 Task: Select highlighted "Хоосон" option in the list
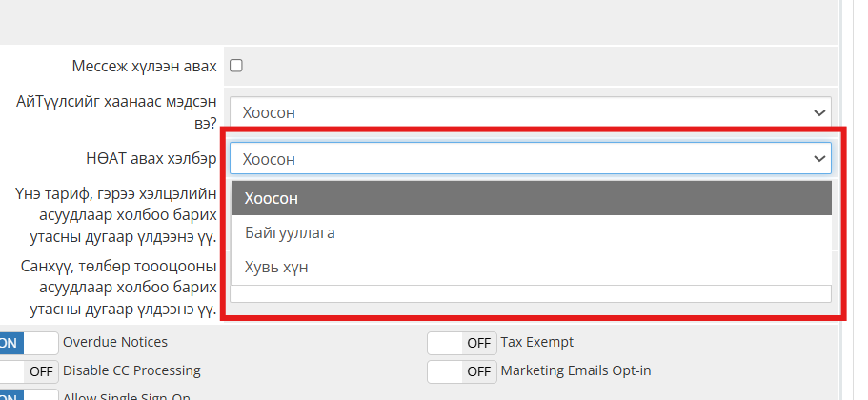point(532,198)
